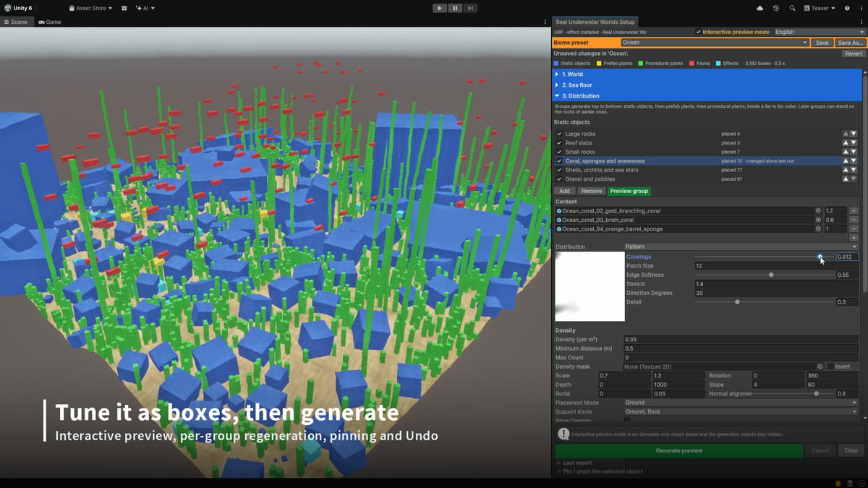The width and height of the screenshot is (868, 488).
Task: Switch to Game tab
Action: tap(50, 22)
